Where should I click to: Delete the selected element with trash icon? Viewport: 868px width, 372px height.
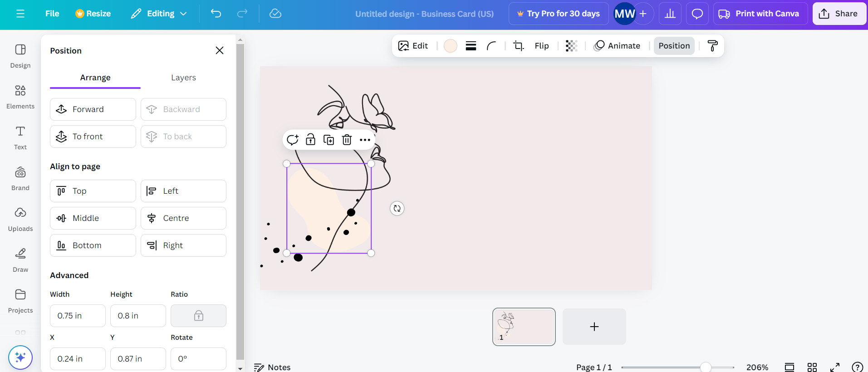[347, 140]
